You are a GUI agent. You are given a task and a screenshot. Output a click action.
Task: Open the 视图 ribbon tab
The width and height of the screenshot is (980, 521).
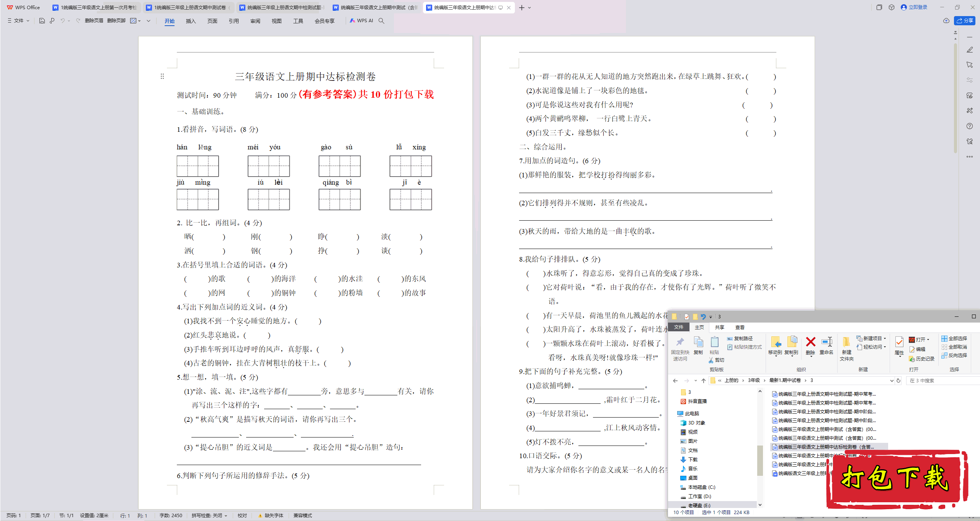[276, 21]
